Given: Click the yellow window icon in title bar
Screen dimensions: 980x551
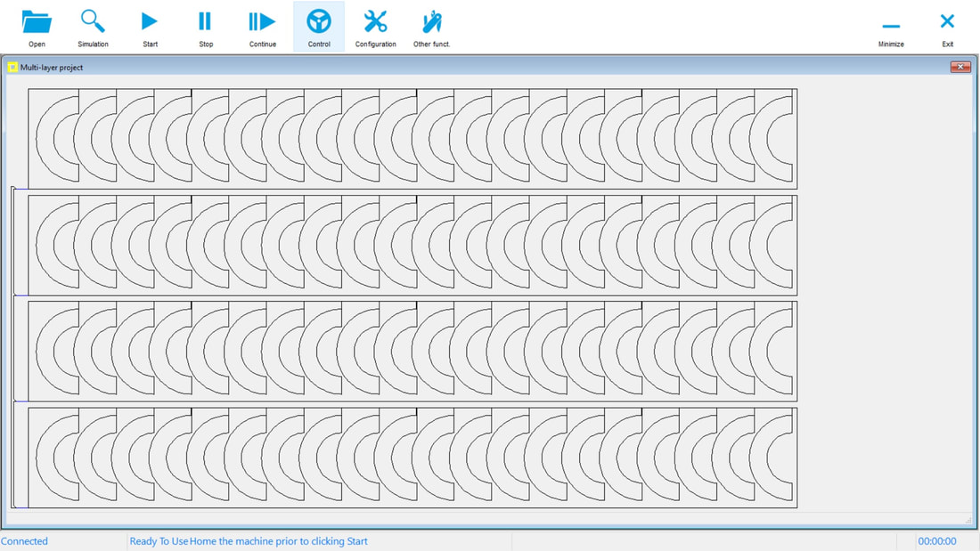Looking at the screenshot, I should 12,67.
